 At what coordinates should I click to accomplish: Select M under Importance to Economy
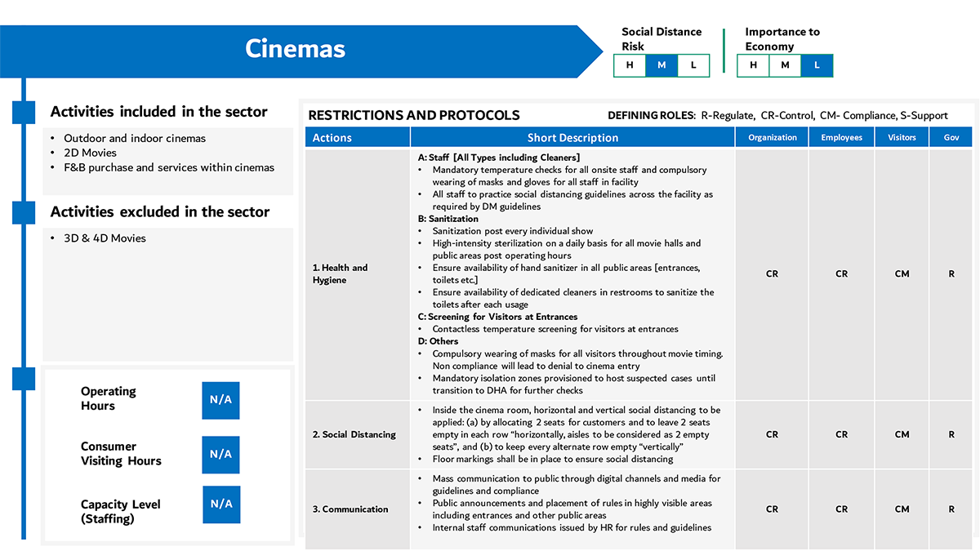(785, 65)
